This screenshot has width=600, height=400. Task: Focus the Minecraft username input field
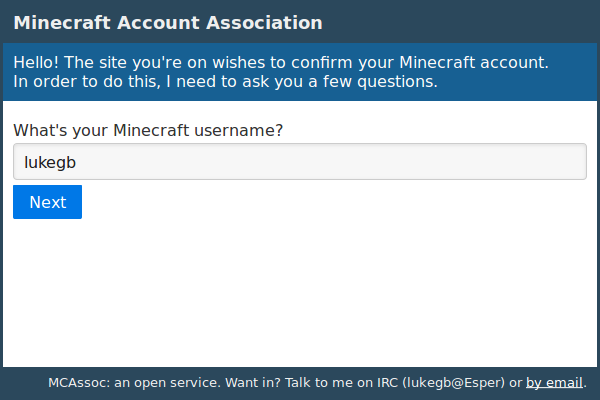299,162
